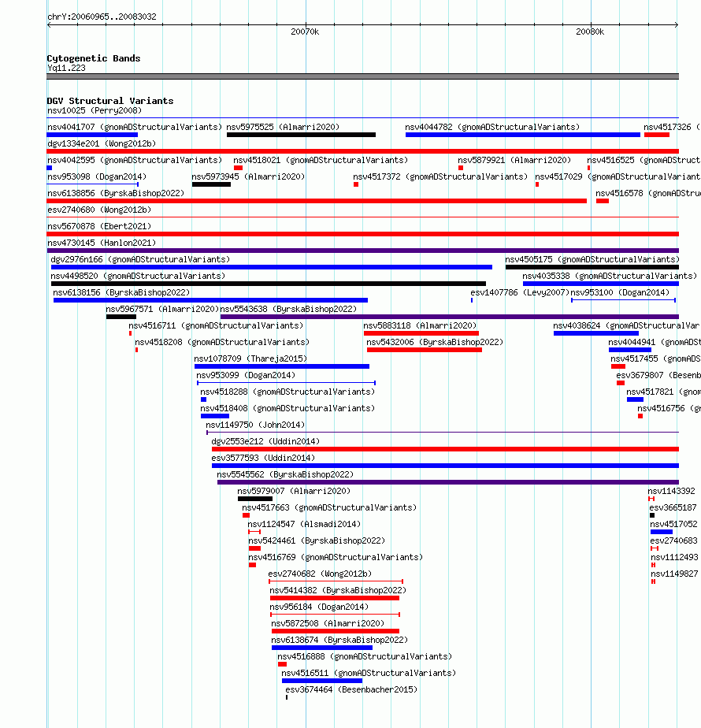Click the nsv4518288 gnomAD variant label
This screenshot has height=728, width=701.
[x=287, y=392]
